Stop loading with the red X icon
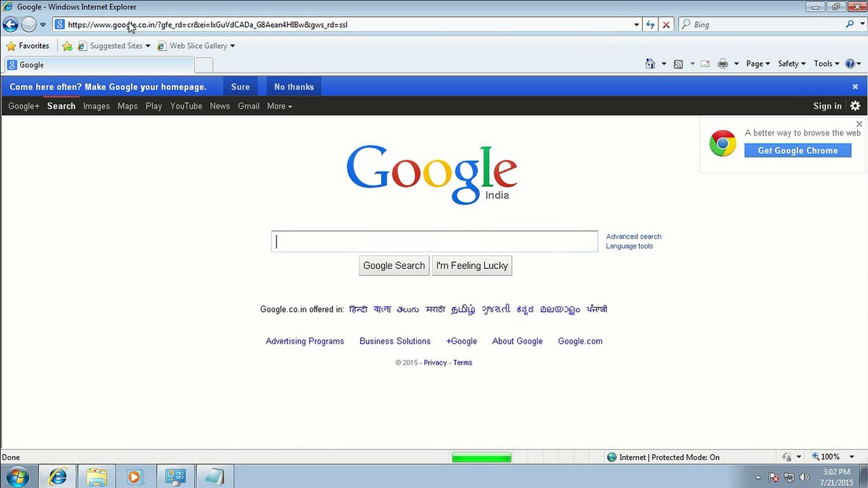Viewport: 868px width, 488px height. pos(666,24)
